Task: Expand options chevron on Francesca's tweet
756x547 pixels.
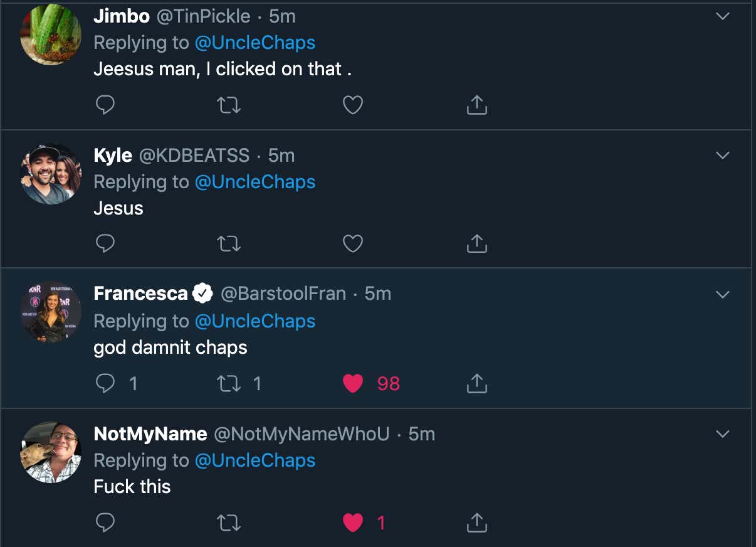Action: pos(723,294)
